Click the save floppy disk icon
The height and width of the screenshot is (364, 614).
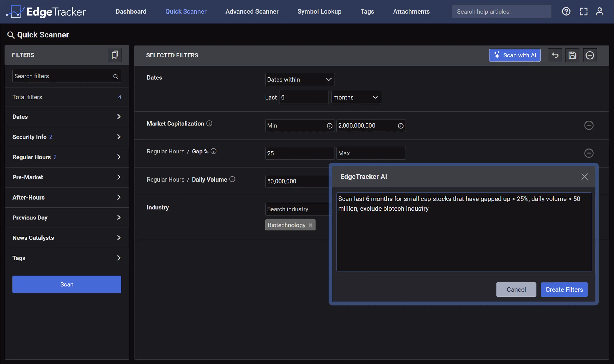pos(572,55)
